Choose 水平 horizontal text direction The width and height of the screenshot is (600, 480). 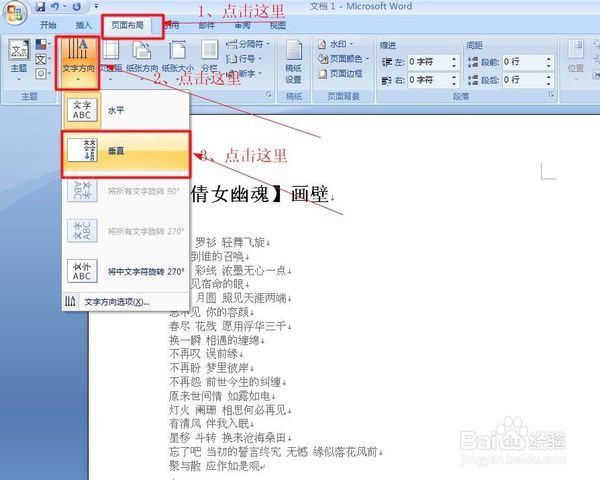pos(126,110)
